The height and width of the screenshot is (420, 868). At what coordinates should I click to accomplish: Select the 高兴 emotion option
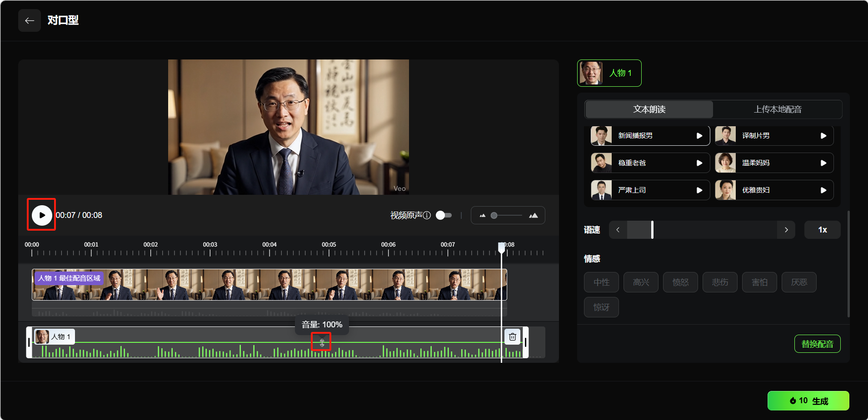(641, 282)
